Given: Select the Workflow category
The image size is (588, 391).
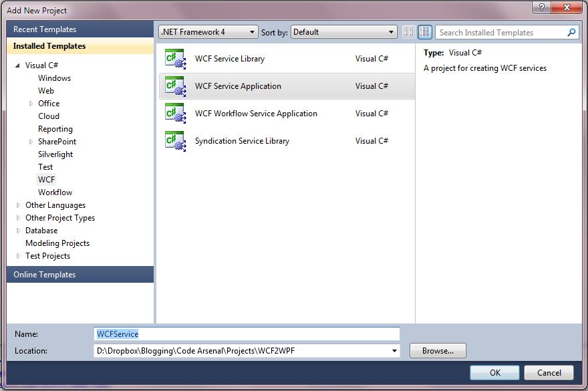Looking at the screenshot, I should 55,192.
